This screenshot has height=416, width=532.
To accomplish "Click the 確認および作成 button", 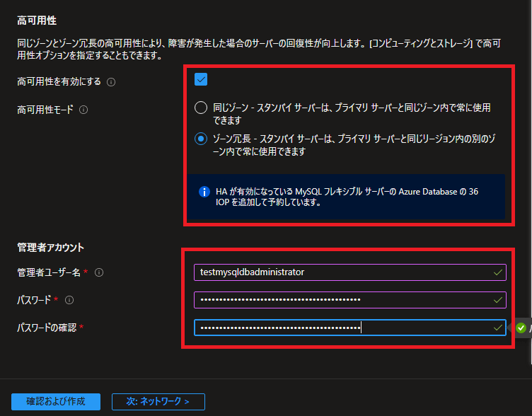I will (56, 401).
